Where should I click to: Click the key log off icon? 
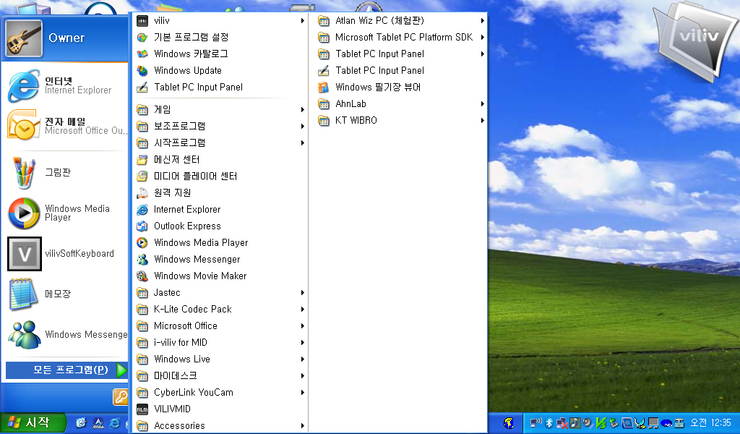[120, 397]
